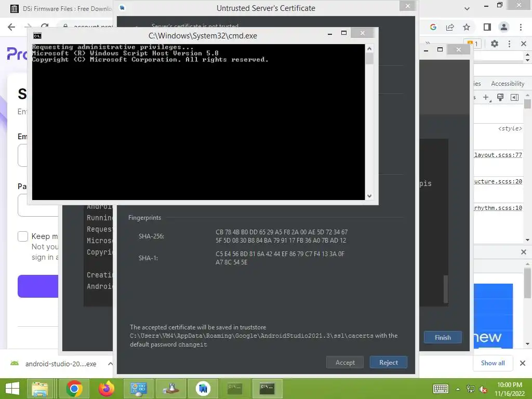This screenshot has height=399, width=532.
Task: Click the cmd.exe title bar icon
Action: tap(37, 36)
